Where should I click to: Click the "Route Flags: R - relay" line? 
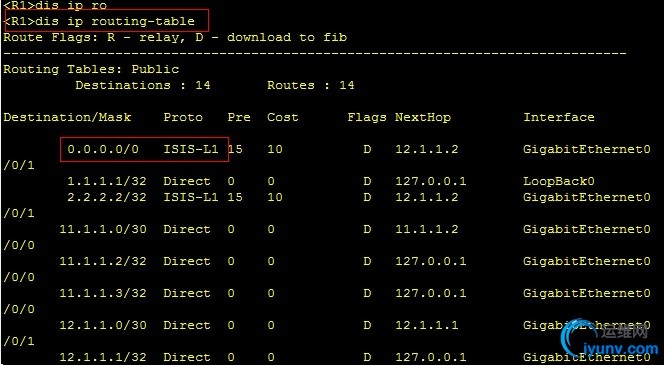[175, 37]
